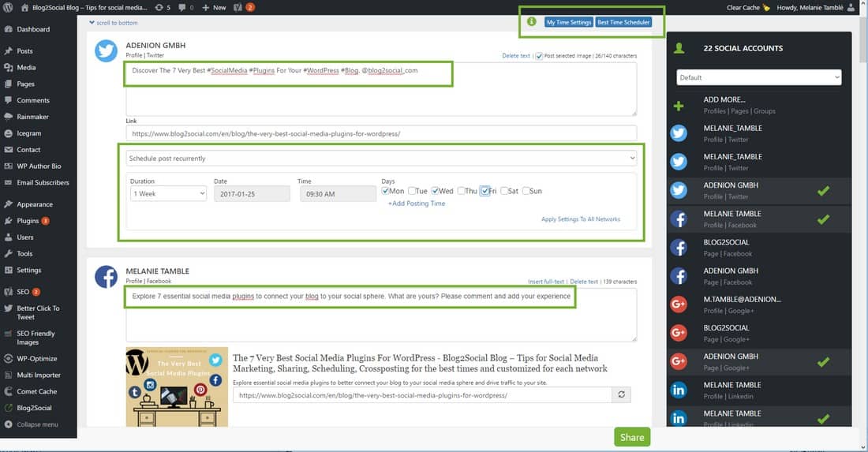Click the green checkmark on the ADENION GMBH Twitter row
868x452 pixels.
823,191
